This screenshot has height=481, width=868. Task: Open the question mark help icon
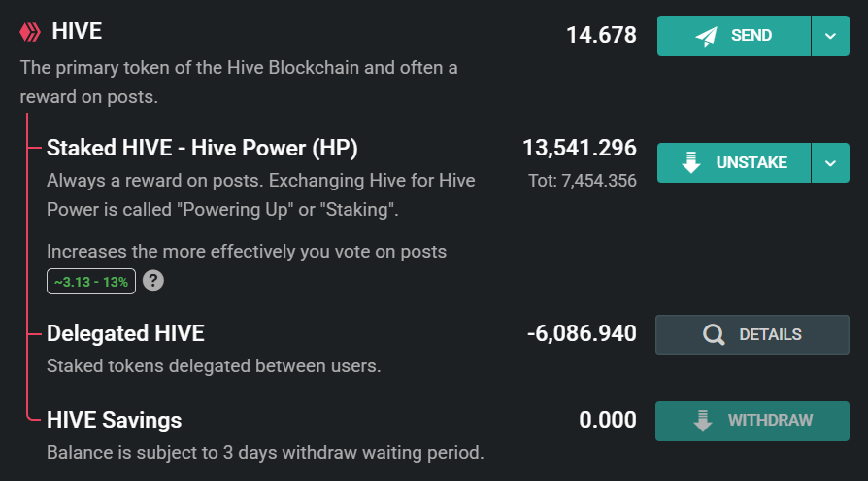151,281
